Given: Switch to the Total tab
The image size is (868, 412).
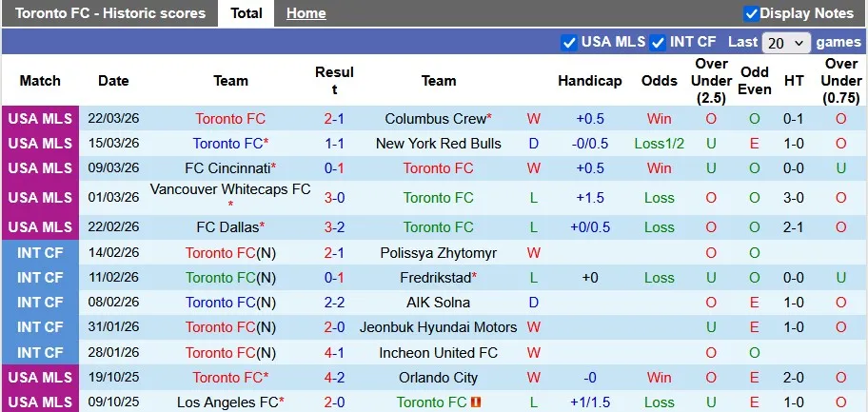Looking at the screenshot, I should click(247, 13).
